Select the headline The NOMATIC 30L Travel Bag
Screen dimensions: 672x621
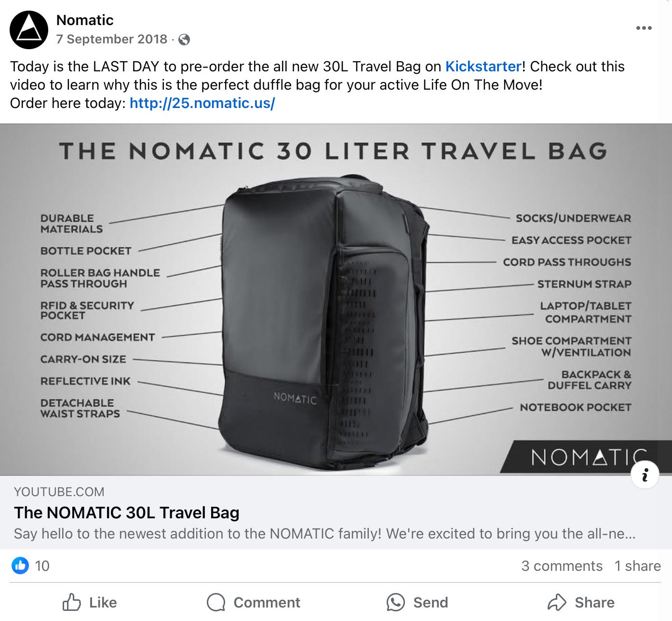126,513
